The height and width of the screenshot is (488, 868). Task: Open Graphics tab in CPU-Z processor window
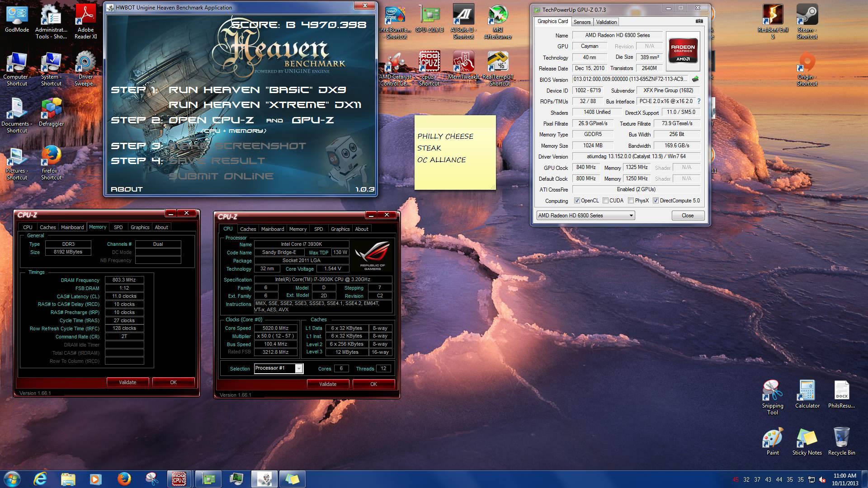[340, 229]
